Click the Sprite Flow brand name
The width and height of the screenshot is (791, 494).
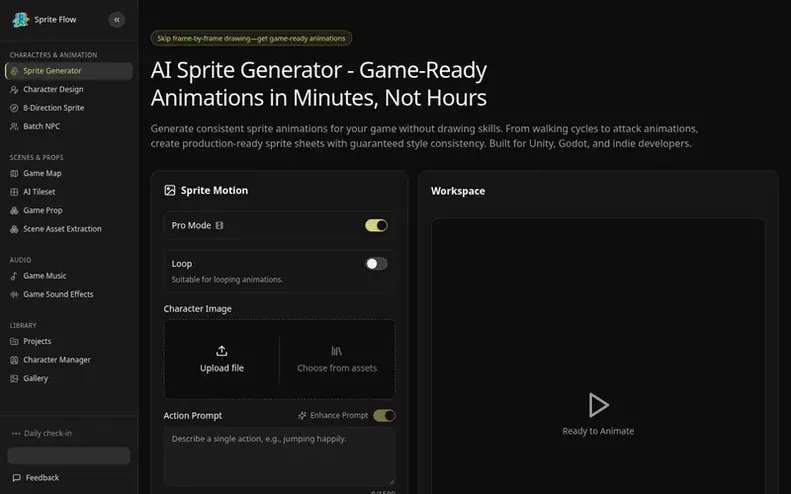pos(55,20)
